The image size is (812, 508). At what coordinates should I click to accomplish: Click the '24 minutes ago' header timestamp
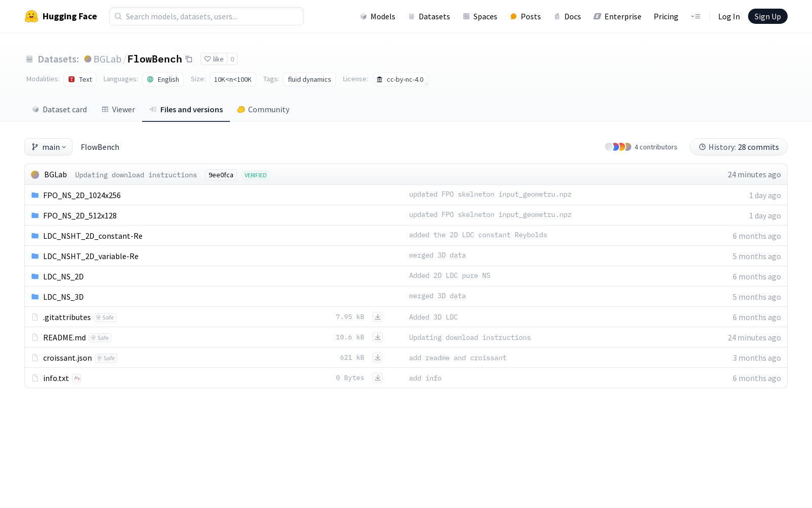(754, 175)
